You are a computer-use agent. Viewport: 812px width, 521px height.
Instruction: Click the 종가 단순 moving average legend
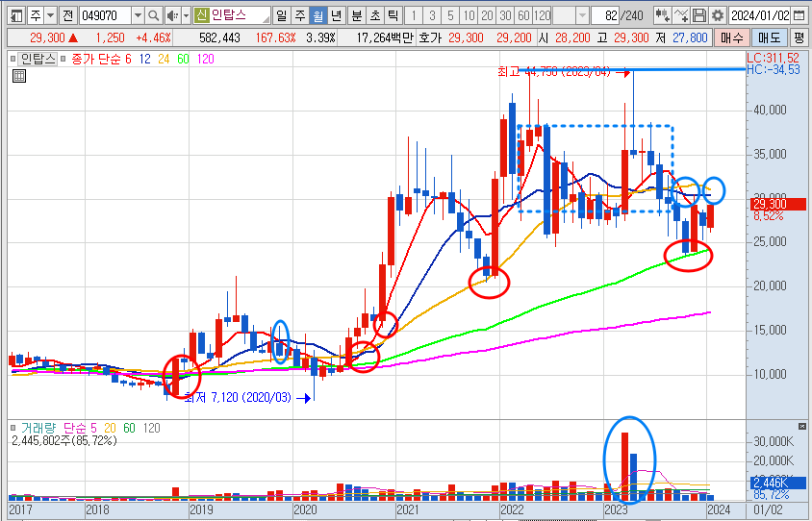(97, 59)
